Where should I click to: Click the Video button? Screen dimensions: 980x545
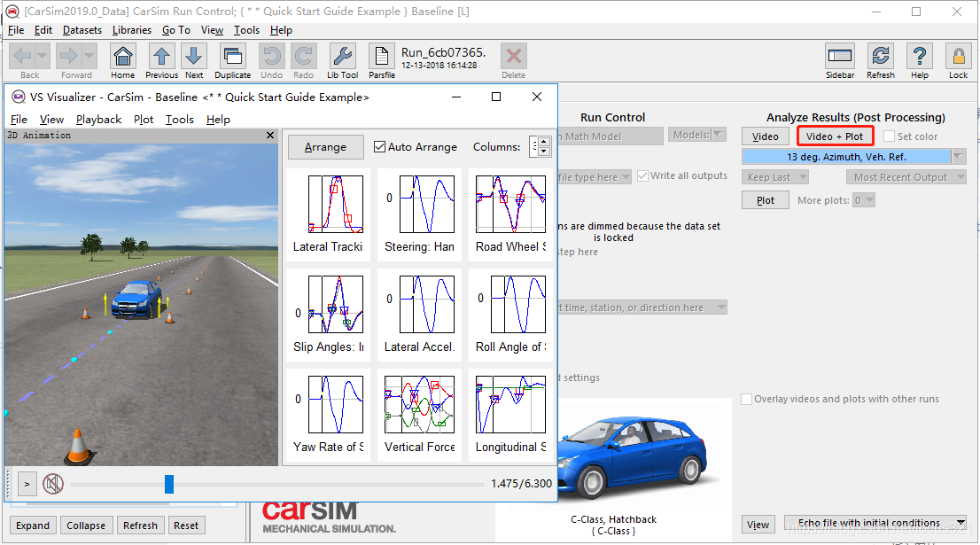[x=766, y=136]
